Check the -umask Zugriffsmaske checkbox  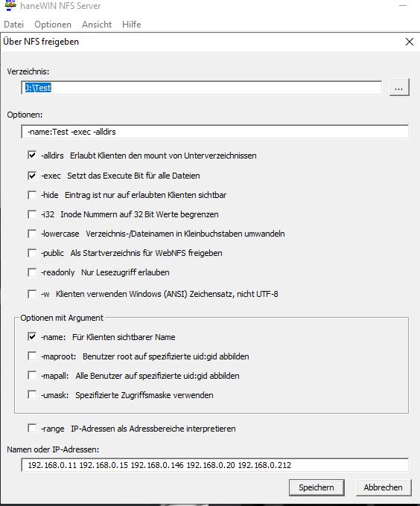(32, 394)
